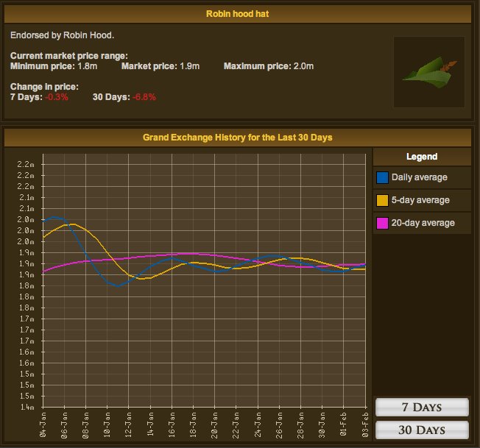Click the Robin hood hat title
Screen dimensions: 480x448
click(x=238, y=14)
